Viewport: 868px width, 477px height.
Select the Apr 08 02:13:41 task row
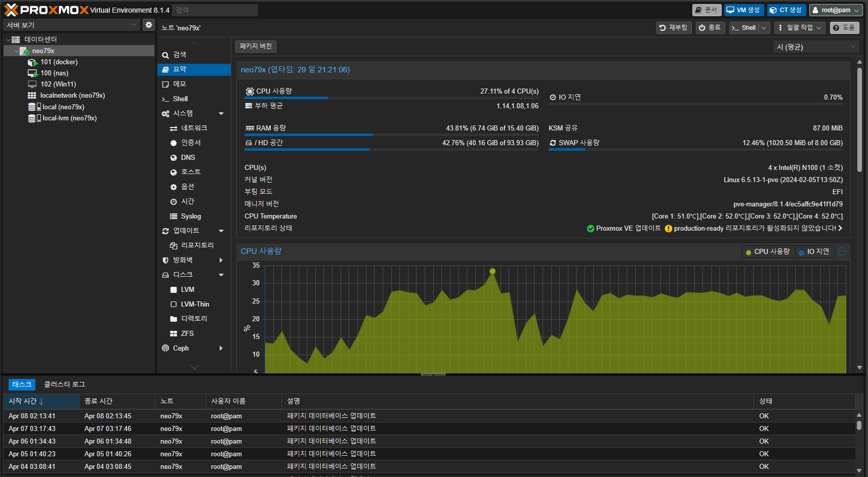point(429,416)
